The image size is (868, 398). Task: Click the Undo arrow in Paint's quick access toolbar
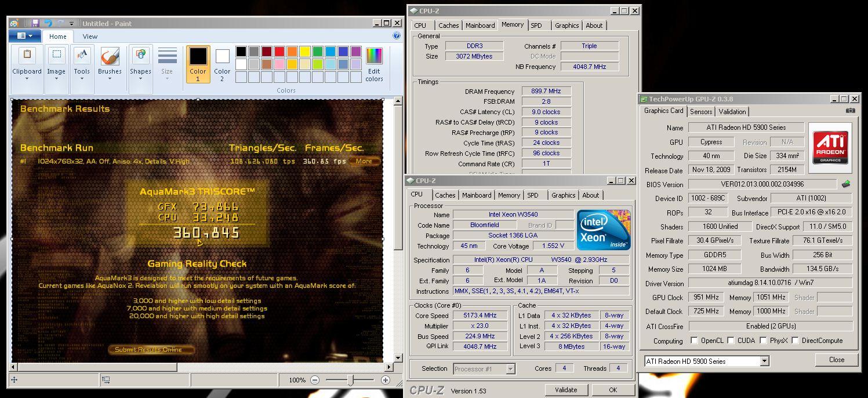click(48, 23)
